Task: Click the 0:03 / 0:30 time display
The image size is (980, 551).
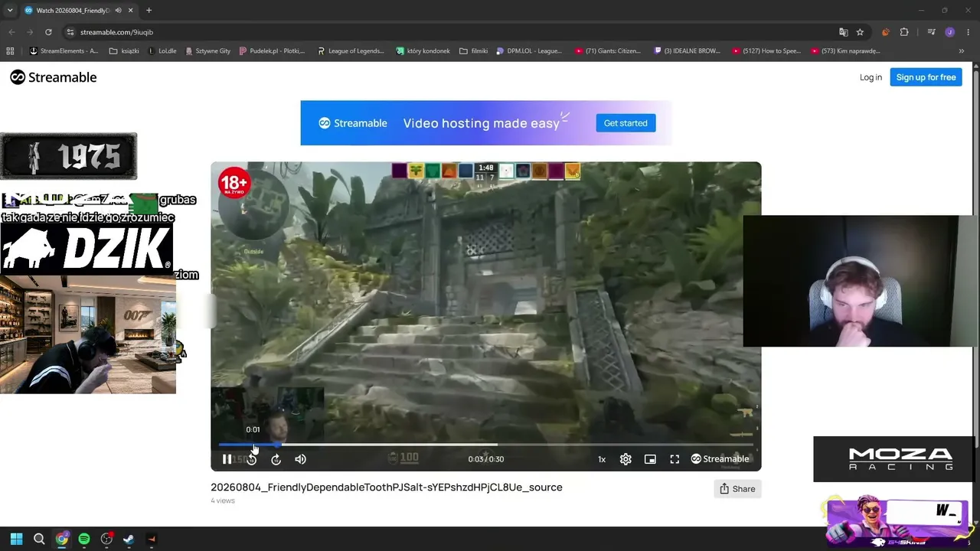Action: tap(486, 459)
